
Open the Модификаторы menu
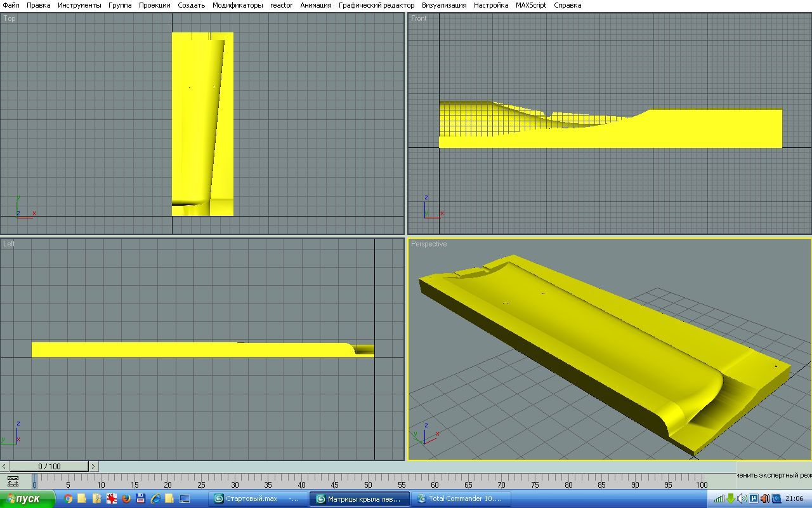[x=237, y=5]
